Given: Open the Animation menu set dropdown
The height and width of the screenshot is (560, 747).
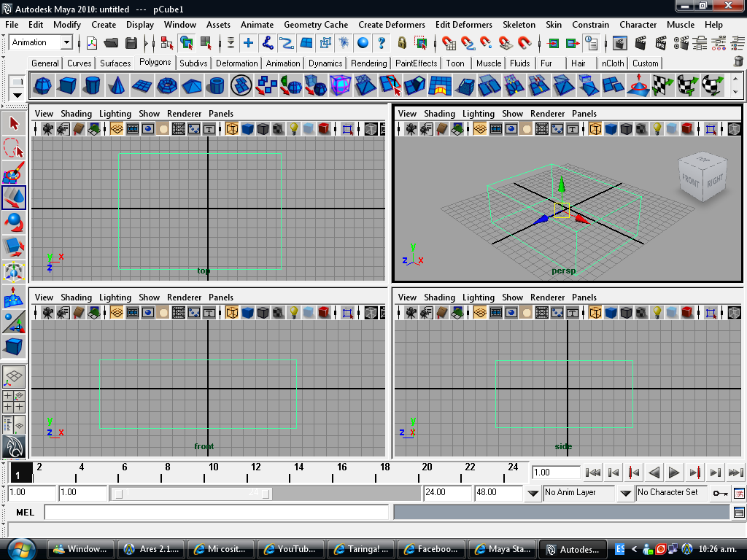Looking at the screenshot, I should (x=66, y=42).
